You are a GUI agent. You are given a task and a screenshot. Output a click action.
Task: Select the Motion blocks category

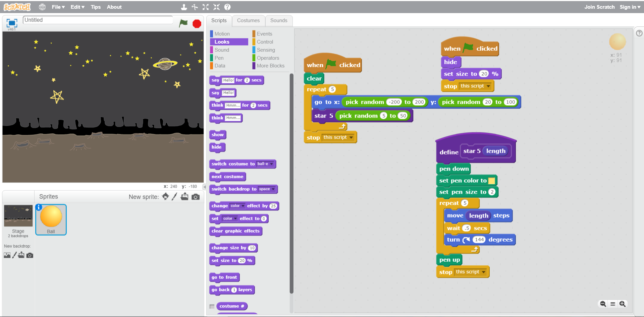(222, 34)
